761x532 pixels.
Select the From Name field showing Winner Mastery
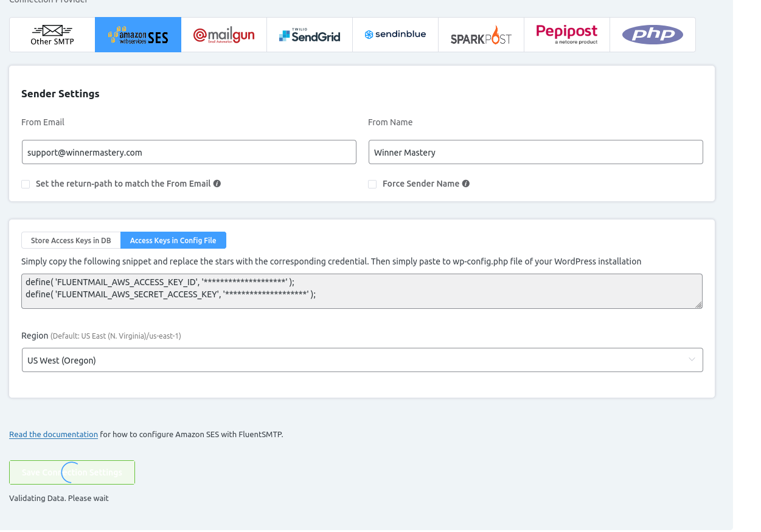click(535, 152)
